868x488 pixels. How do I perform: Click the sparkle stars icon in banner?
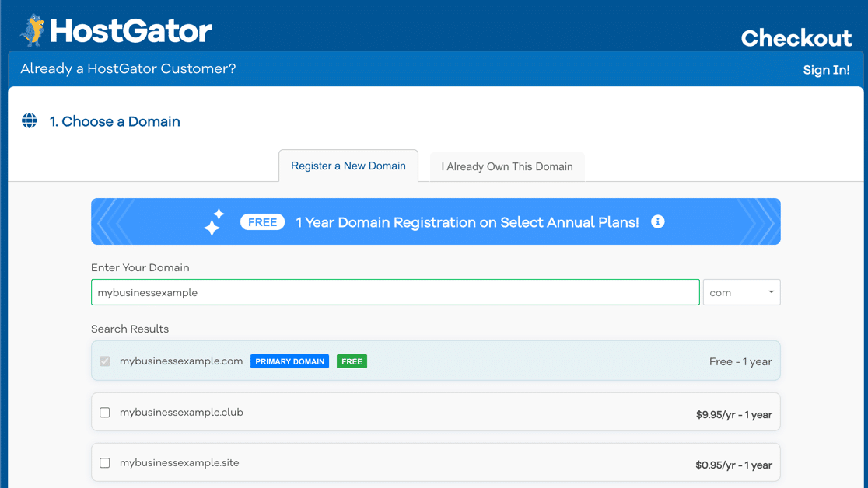click(x=214, y=221)
